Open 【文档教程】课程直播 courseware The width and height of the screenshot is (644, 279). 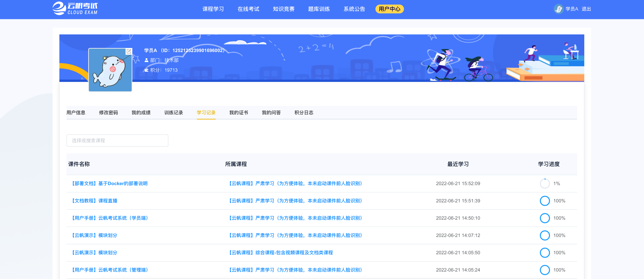point(94,201)
